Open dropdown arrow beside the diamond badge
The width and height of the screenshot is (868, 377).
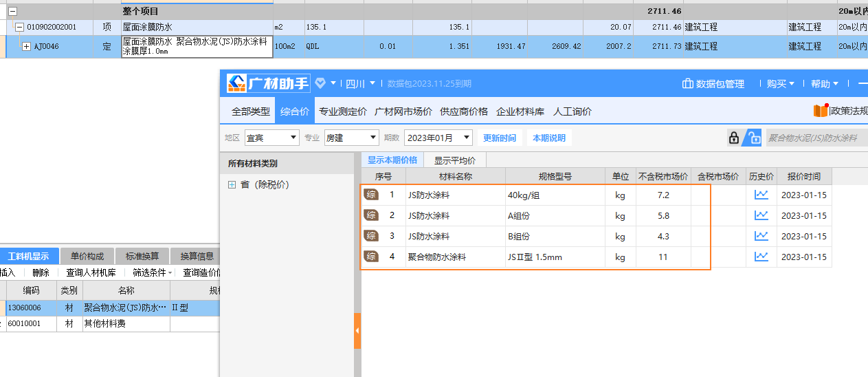point(333,83)
